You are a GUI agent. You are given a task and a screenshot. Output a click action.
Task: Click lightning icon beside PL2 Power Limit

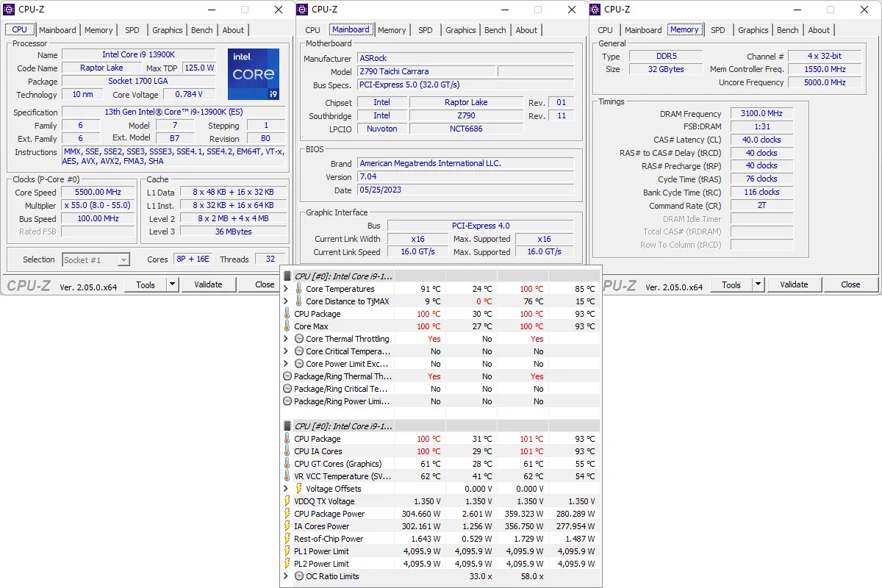pyautogui.click(x=287, y=564)
